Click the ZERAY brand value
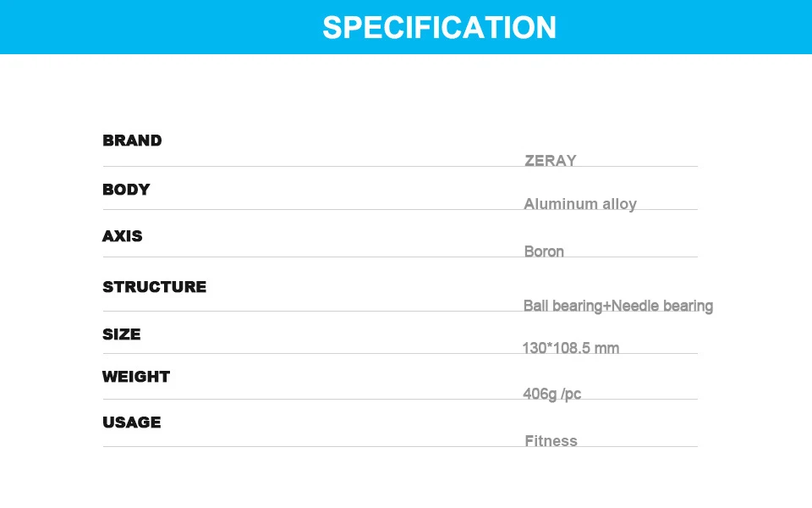812x508 pixels. tap(550, 161)
